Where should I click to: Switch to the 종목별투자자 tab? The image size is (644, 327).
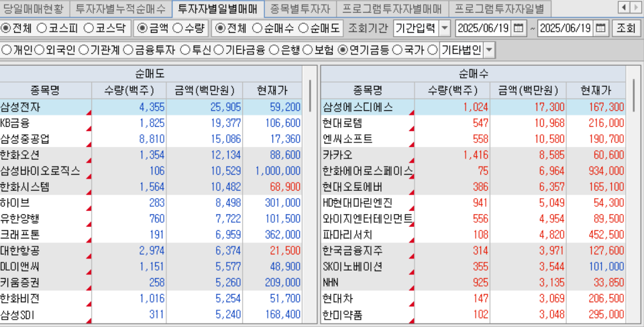click(301, 7)
